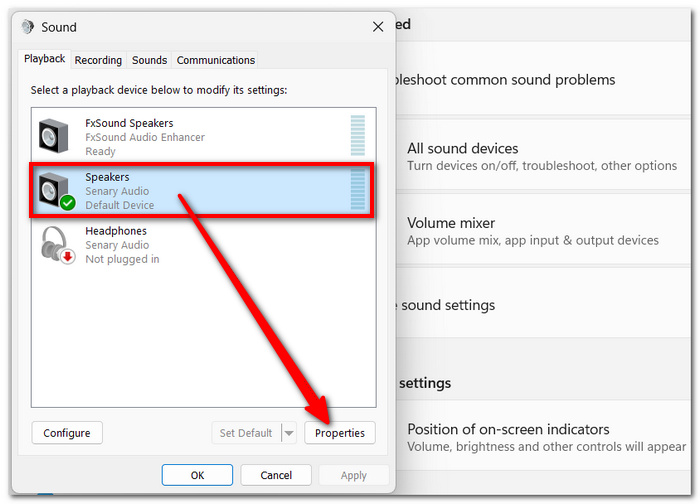The width and height of the screenshot is (700, 504).
Task: Open Properties for the selected device
Action: [x=340, y=433]
